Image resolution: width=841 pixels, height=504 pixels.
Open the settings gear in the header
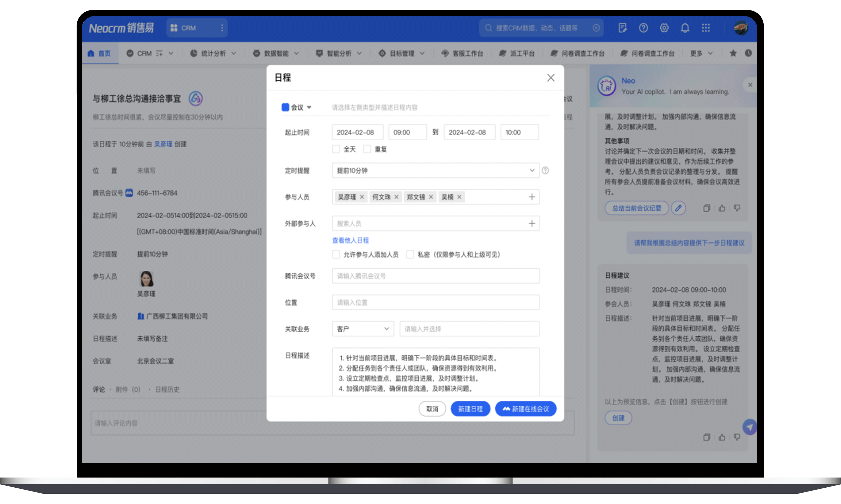[x=664, y=28]
